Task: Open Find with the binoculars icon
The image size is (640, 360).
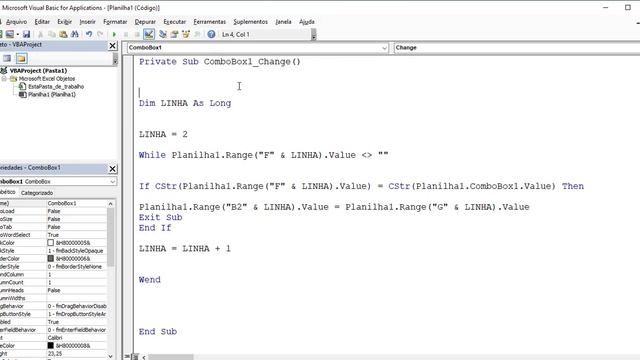Action: (x=75, y=34)
